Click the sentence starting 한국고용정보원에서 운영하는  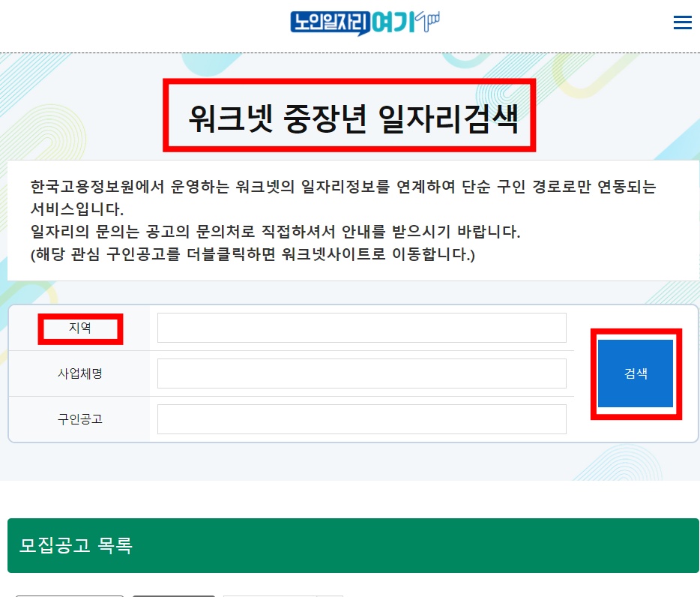pos(343,197)
